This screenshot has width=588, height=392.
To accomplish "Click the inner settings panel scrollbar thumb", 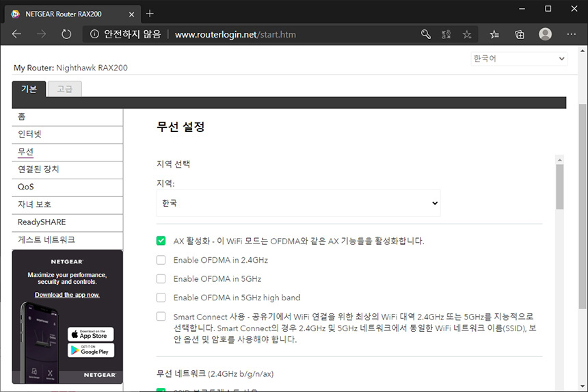I will coord(560,187).
